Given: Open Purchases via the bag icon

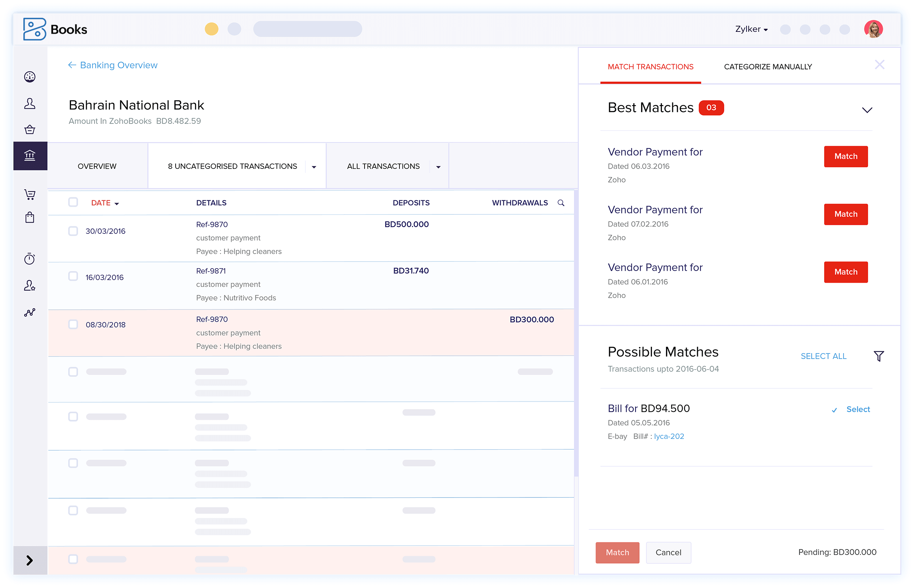Looking at the screenshot, I should pos(30,218).
